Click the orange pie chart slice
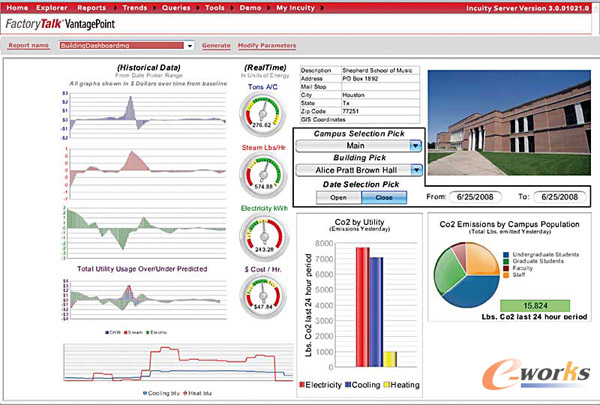The image size is (600, 405). [482, 260]
